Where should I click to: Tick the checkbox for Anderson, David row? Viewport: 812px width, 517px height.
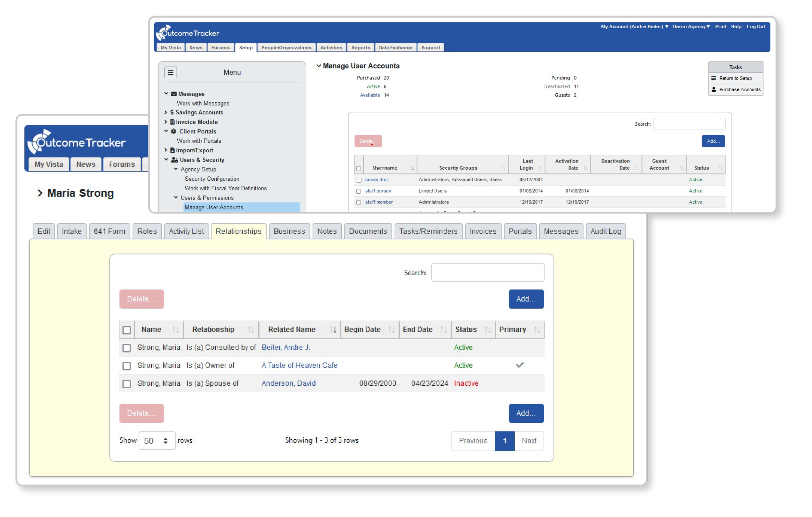126,384
